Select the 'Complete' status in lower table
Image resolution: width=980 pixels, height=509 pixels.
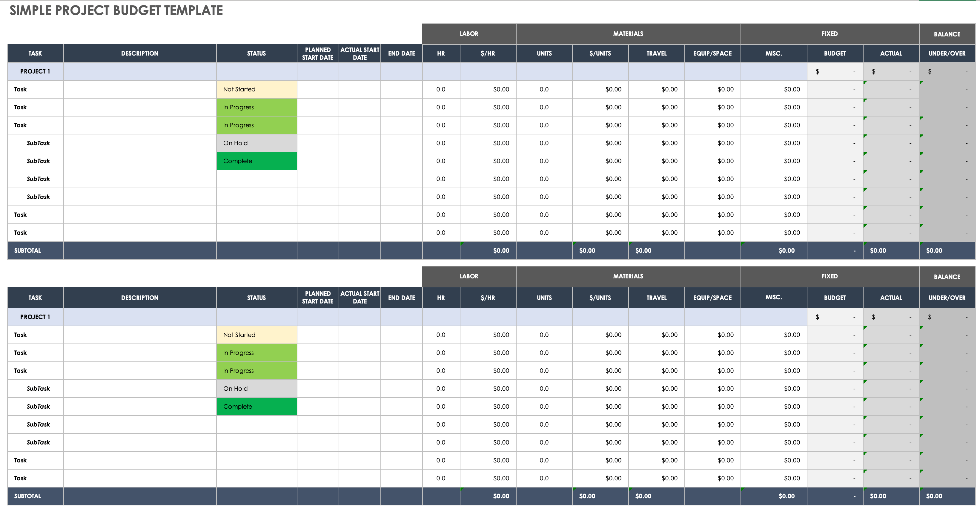click(257, 407)
